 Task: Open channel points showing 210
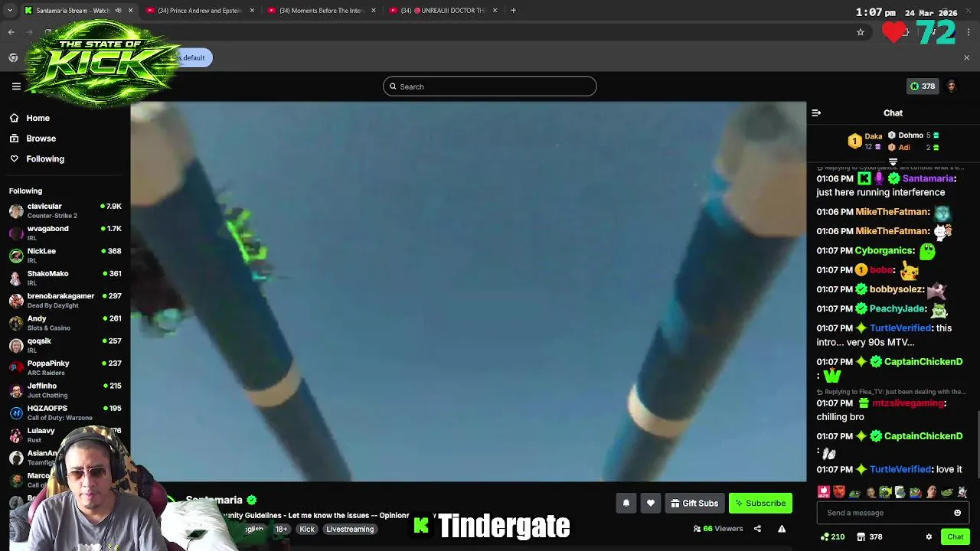(x=832, y=536)
